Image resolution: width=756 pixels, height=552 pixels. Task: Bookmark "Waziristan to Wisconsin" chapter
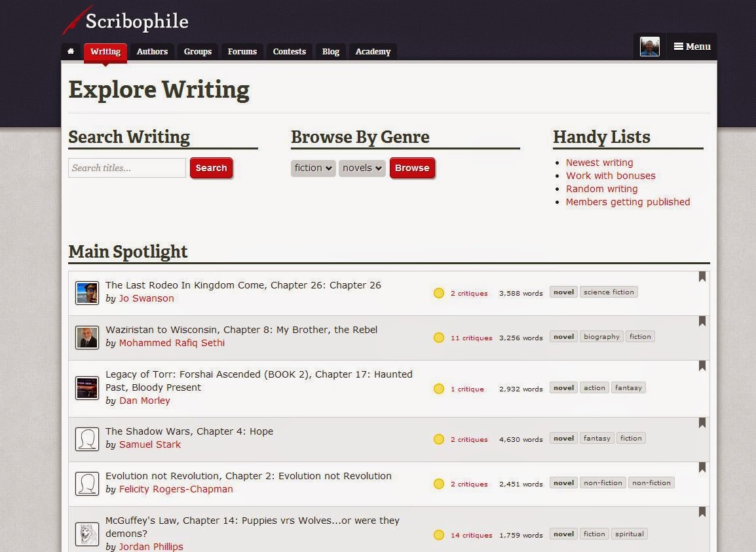(x=702, y=322)
